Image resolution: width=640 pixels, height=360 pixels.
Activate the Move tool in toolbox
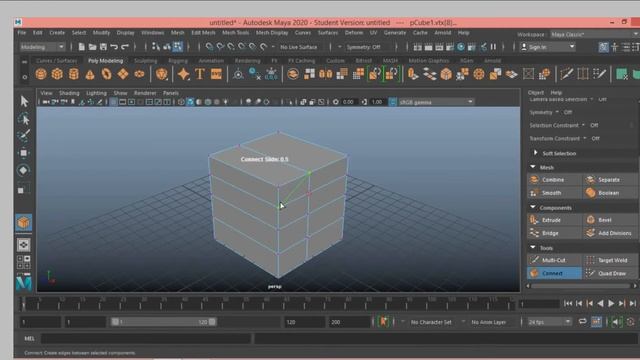click(24, 153)
